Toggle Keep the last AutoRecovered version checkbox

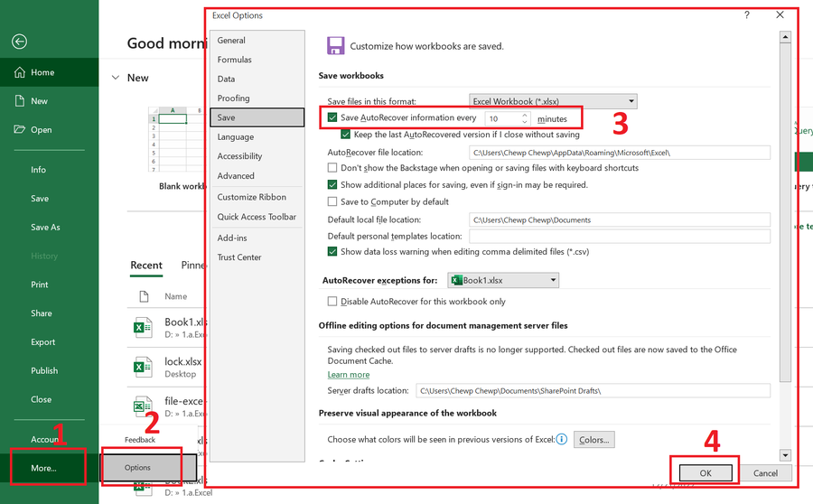(x=345, y=135)
